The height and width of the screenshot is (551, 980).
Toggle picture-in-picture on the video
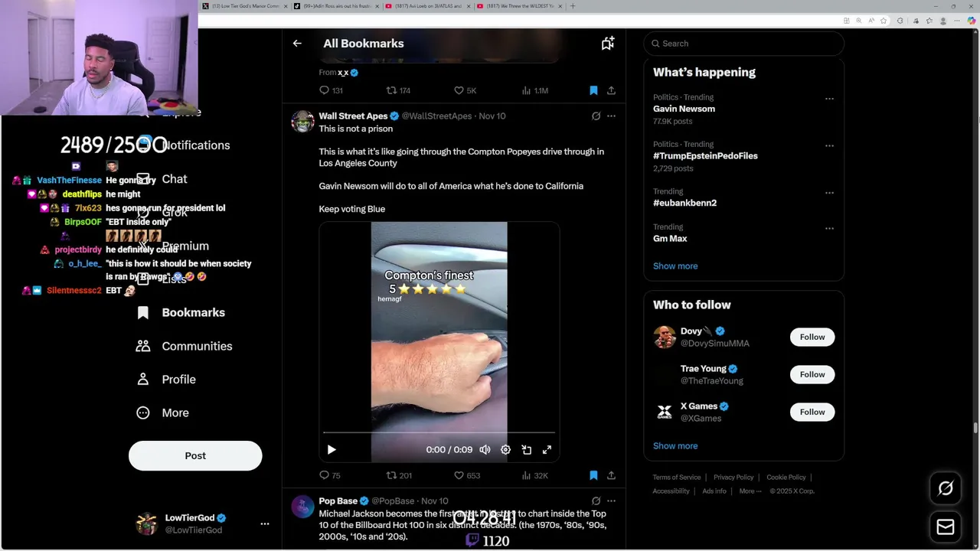[x=526, y=450]
